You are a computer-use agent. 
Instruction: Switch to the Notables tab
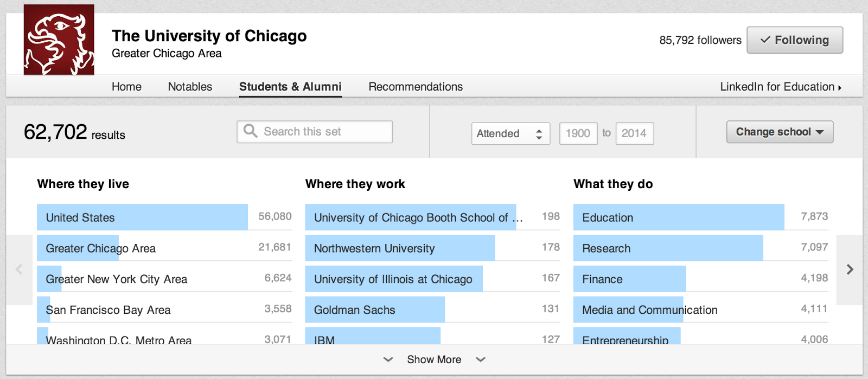[190, 87]
